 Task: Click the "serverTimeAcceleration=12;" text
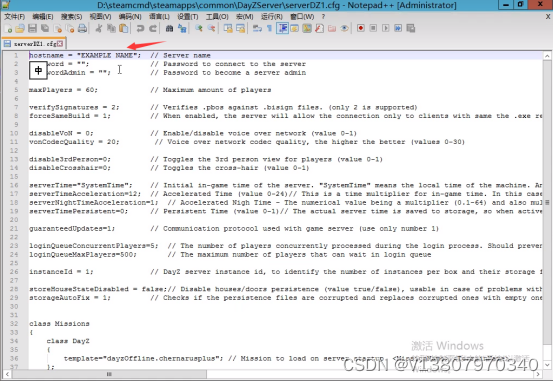tap(85, 194)
